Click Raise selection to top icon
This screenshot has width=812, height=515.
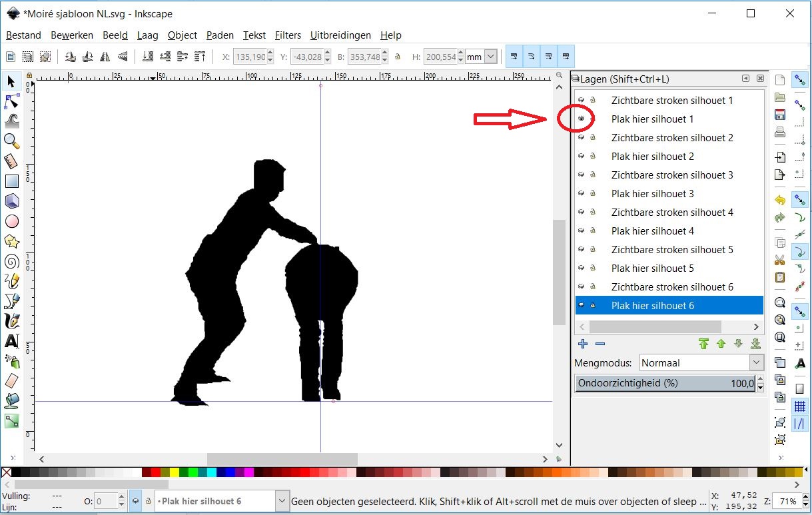[x=200, y=57]
